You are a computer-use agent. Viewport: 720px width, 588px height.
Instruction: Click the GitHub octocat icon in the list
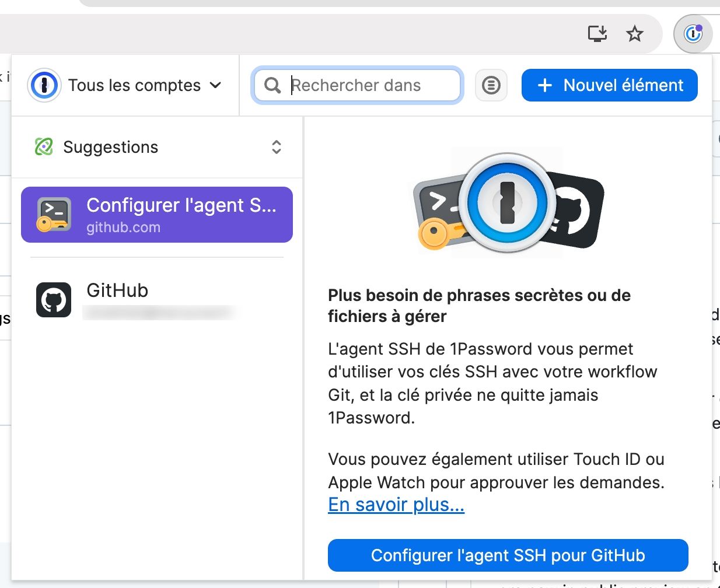coord(54,300)
